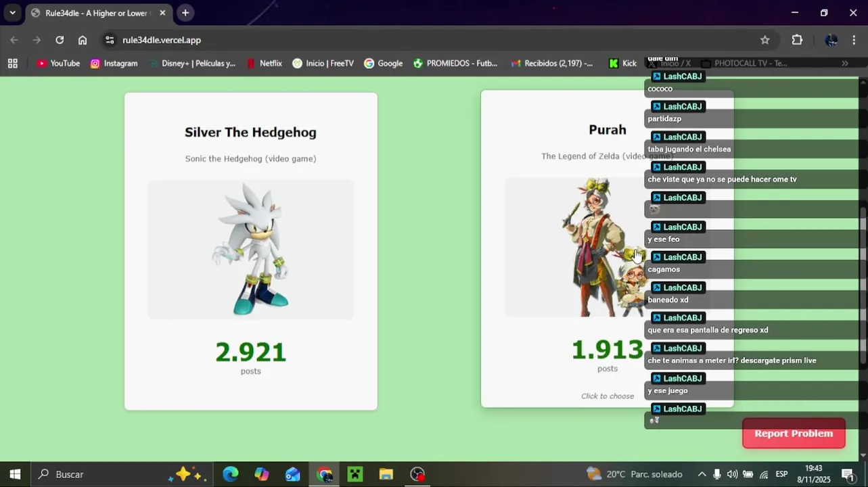
Task: Launch Microsoft Edge from taskbar
Action: 230,474
